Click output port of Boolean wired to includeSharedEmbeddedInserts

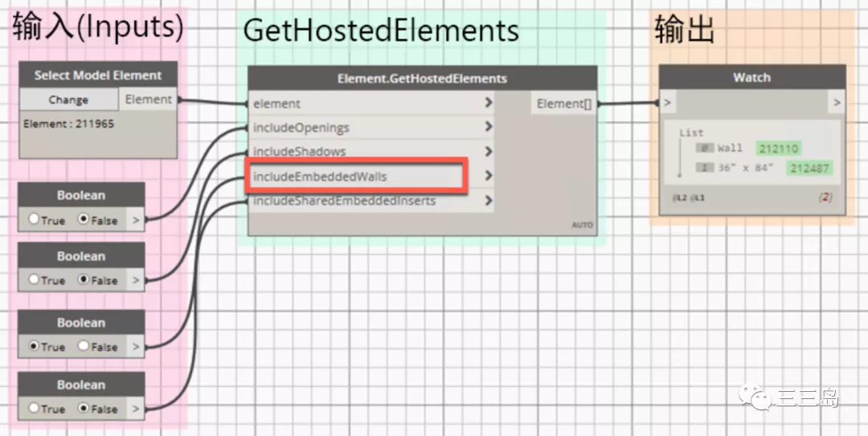(136, 409)
